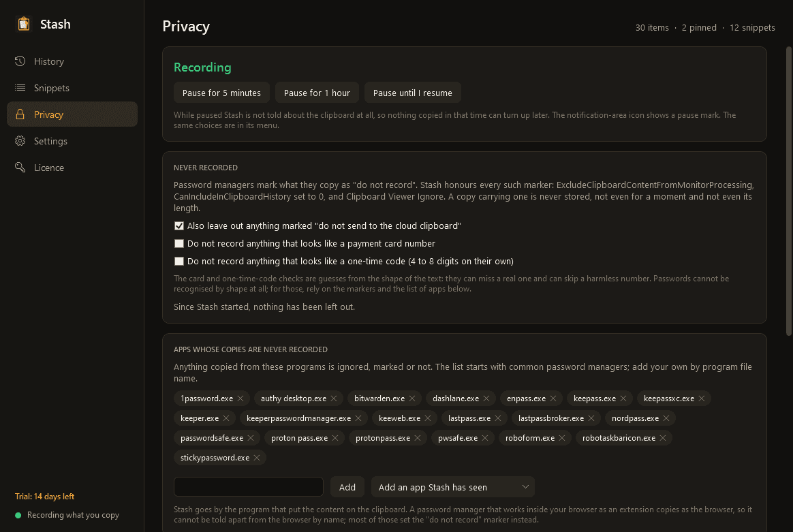Go to the Snippets section
The image size is (793, 532).
(72, 87)
